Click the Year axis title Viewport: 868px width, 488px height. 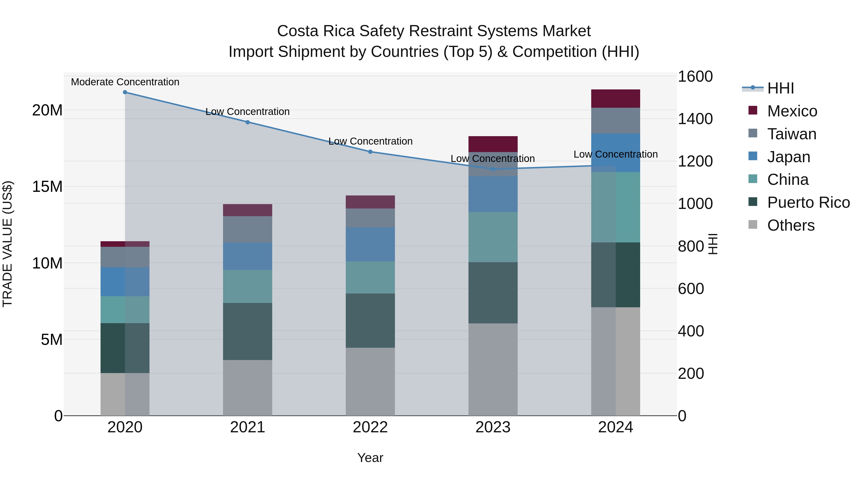[x=370, y=458]
